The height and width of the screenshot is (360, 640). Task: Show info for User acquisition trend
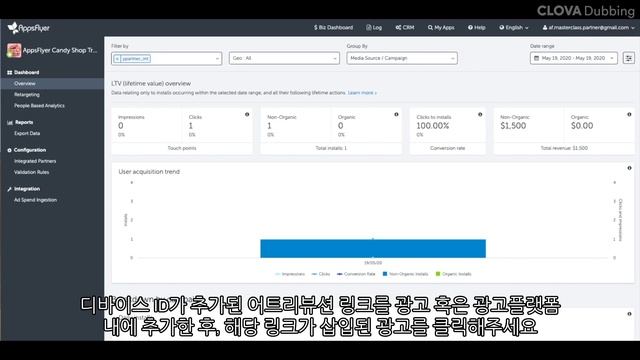[629, 168]
